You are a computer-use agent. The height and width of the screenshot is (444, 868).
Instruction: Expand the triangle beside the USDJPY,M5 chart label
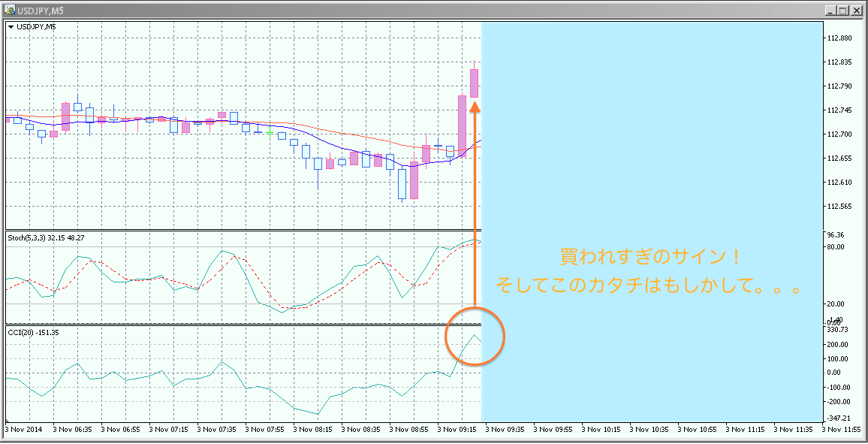click(11, 27)
